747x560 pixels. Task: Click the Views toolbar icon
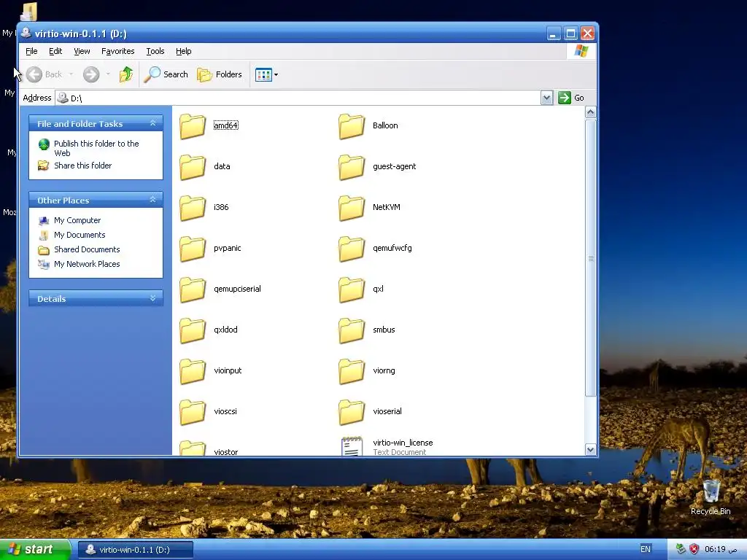(263, 74)
